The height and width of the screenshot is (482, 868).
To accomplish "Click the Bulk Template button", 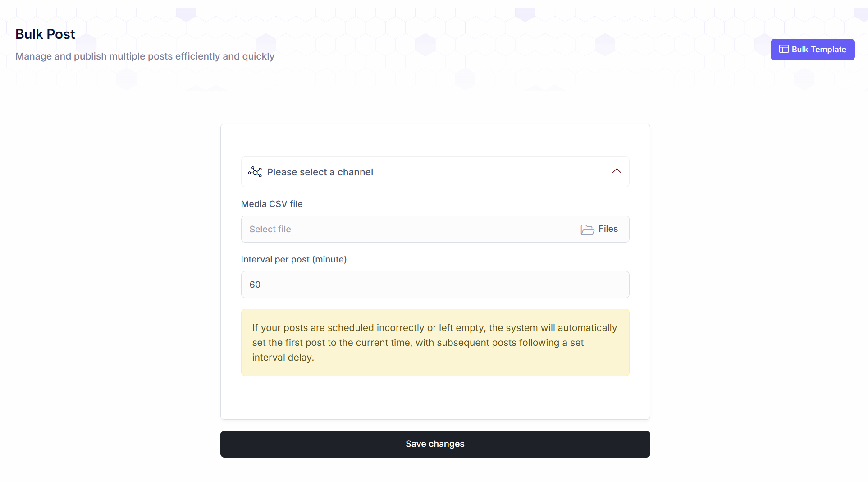I will coord(812,50).
